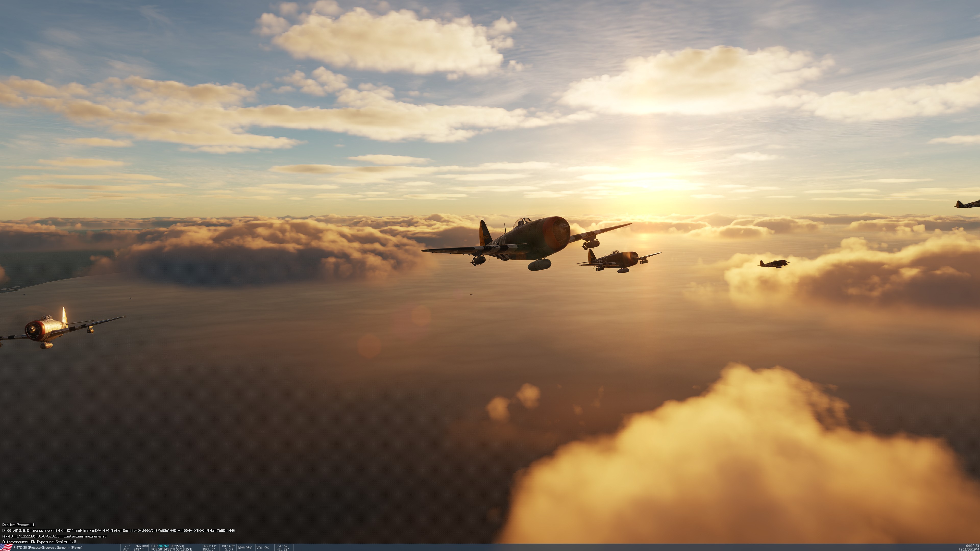980x551 pixels.
Task: Click the Autoexposure ON overlay line
Action: [x=39, y=542]
